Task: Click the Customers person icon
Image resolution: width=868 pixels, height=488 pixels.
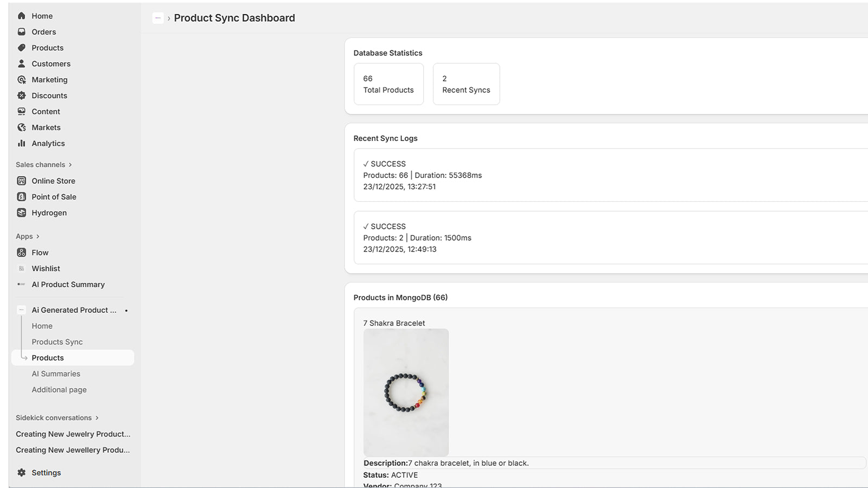Action: [22, 63]
